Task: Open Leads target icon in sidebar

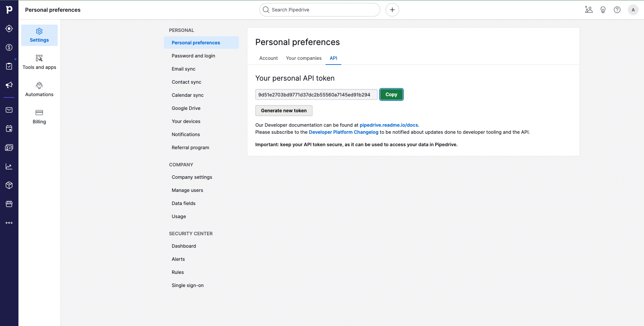Action: [x=9, y=29]
